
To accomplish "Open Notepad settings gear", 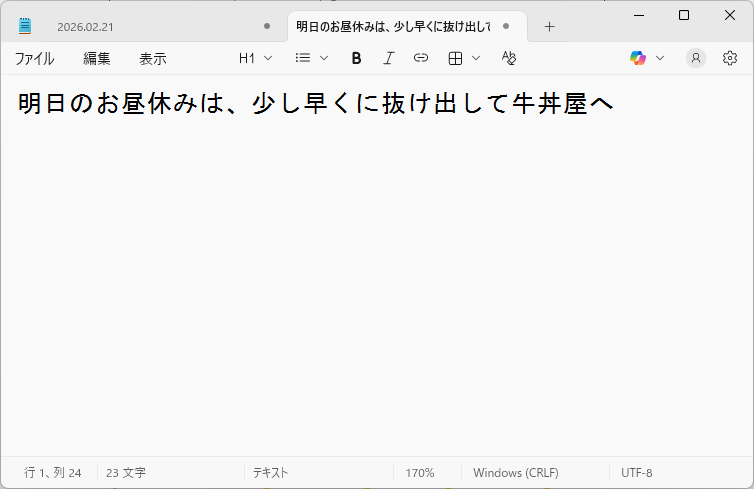I will (x=730, y=58).
